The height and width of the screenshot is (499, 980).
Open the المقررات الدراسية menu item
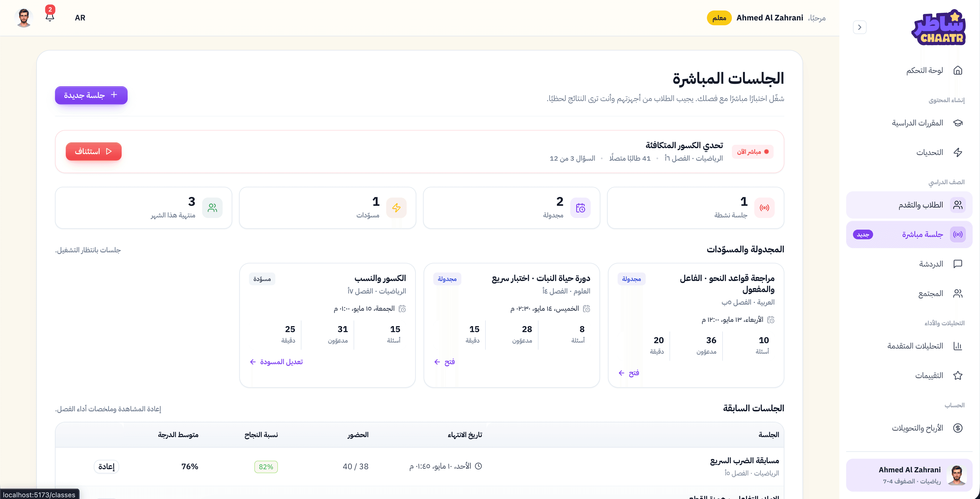(909, 123)
